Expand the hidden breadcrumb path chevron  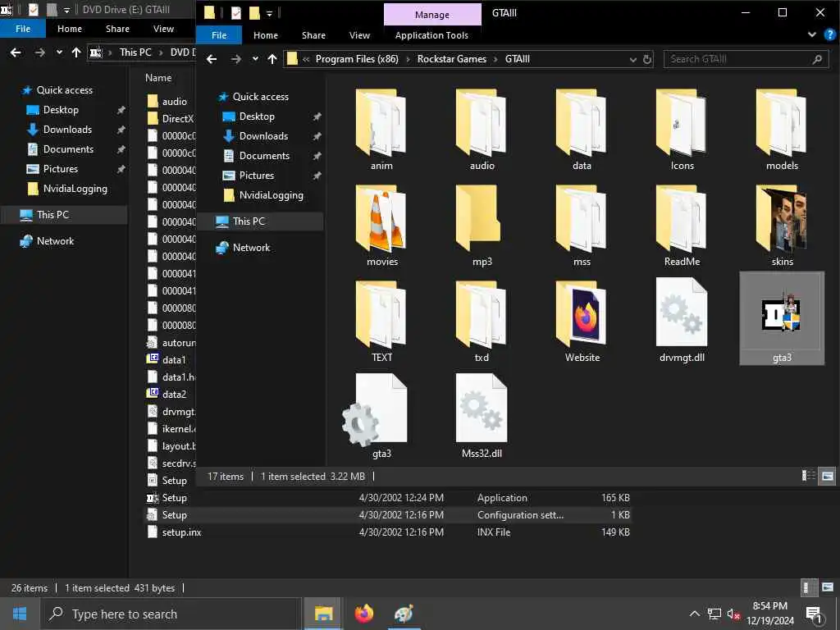coord(306,59)
